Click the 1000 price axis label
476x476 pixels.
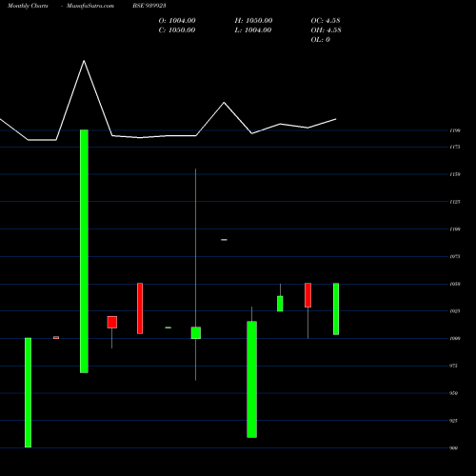pos(455,338)
